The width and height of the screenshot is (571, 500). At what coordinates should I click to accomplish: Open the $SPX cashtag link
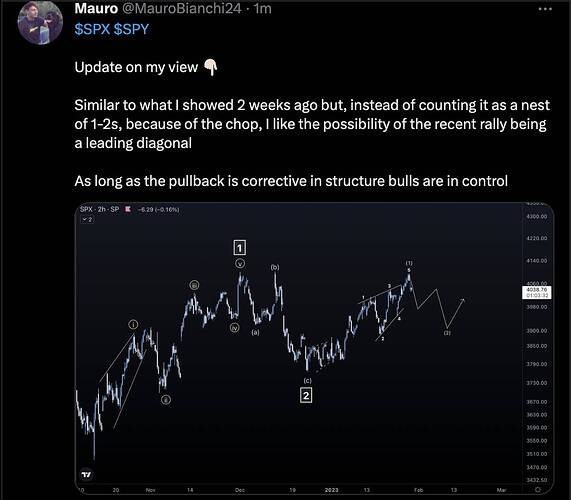(92, 29)
